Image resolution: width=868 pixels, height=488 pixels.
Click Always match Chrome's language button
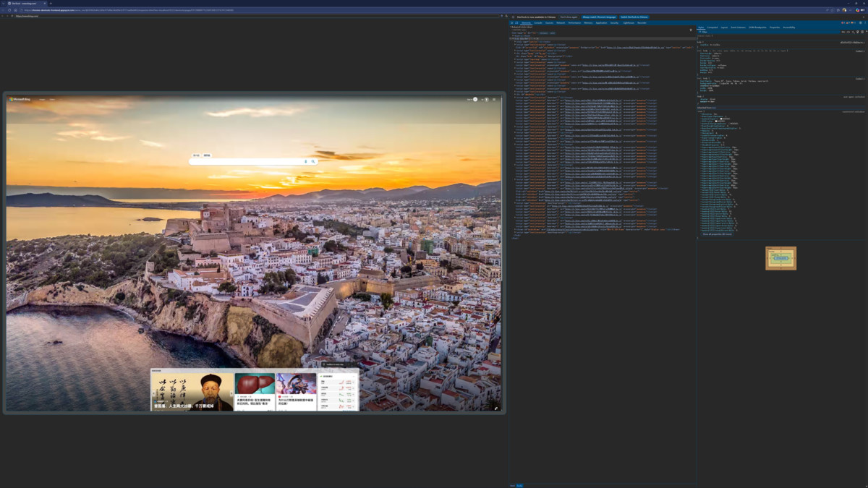click(x=599, y=17)
